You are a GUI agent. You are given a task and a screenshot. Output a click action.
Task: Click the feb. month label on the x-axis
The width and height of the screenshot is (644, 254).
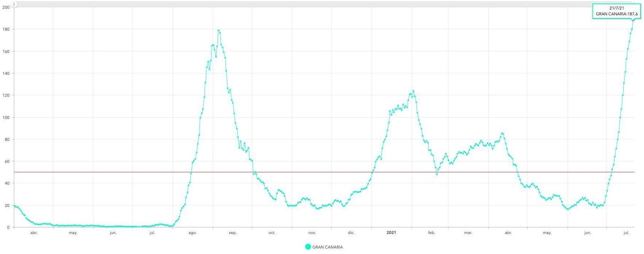tap(431, 232)
